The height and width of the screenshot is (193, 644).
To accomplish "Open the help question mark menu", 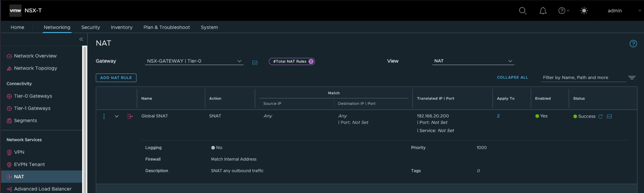I will click(563, 11).
